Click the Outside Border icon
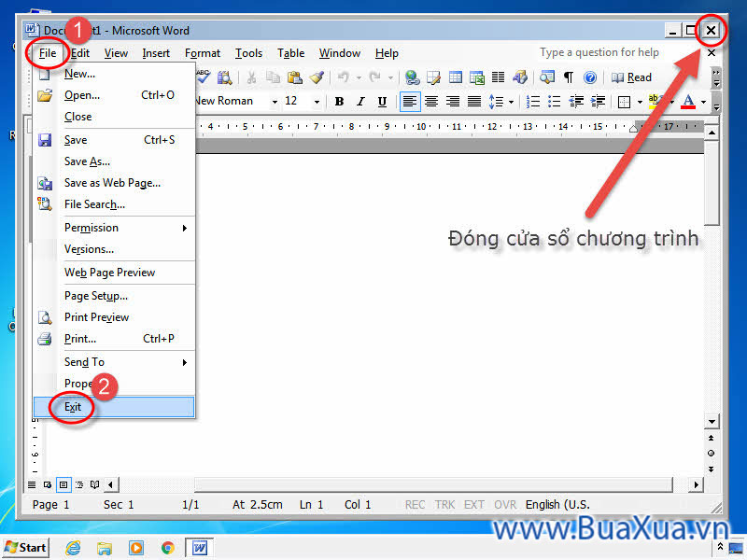This screenshot has height=560, width=747. point(624,102)
